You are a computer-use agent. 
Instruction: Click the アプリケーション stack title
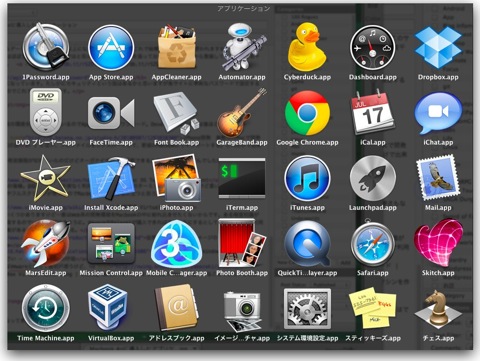click(244, 9)
